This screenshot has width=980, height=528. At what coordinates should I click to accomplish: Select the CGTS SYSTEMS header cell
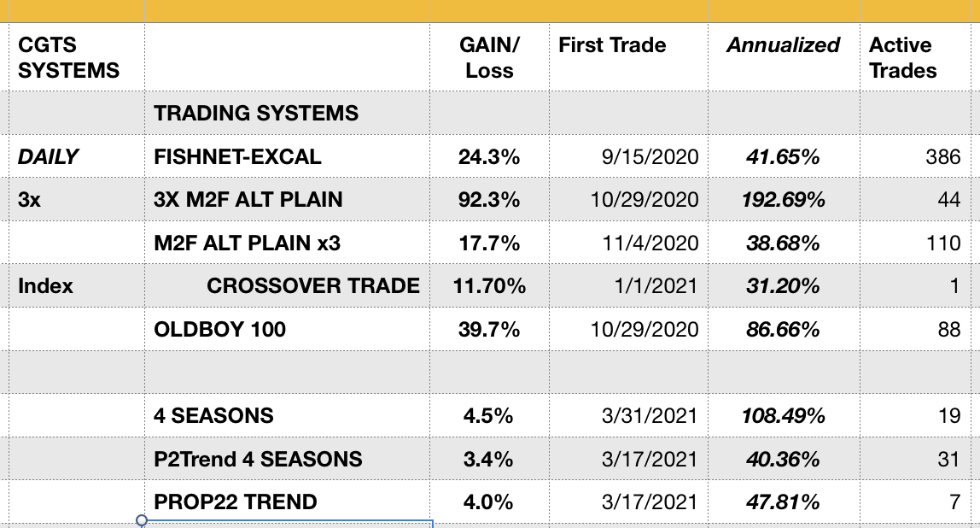pos(69,58)
